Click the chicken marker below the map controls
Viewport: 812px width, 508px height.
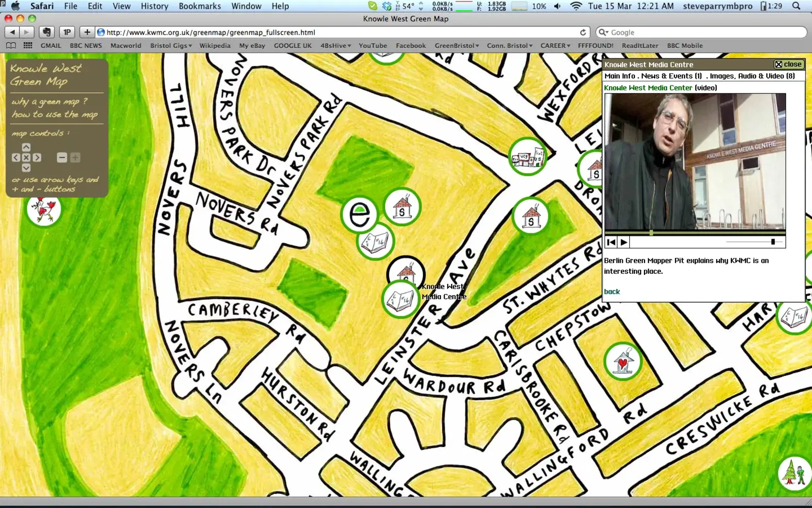tap(44, 209)
